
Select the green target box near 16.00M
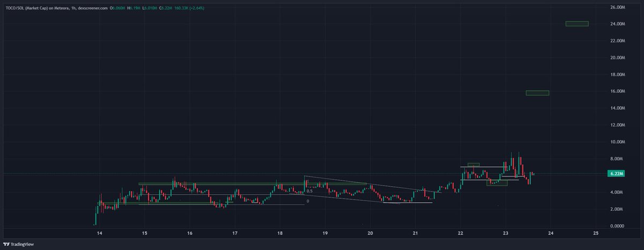(x=537, y=93)
